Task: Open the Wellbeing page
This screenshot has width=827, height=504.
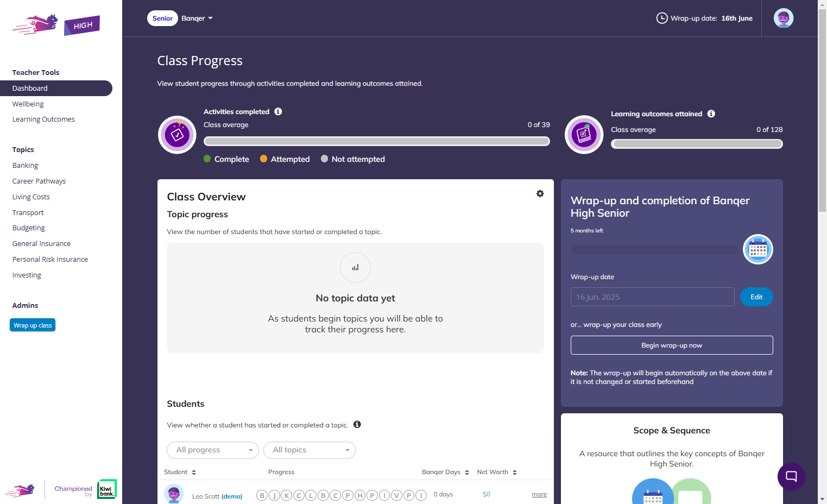Action: coord(28,104)
